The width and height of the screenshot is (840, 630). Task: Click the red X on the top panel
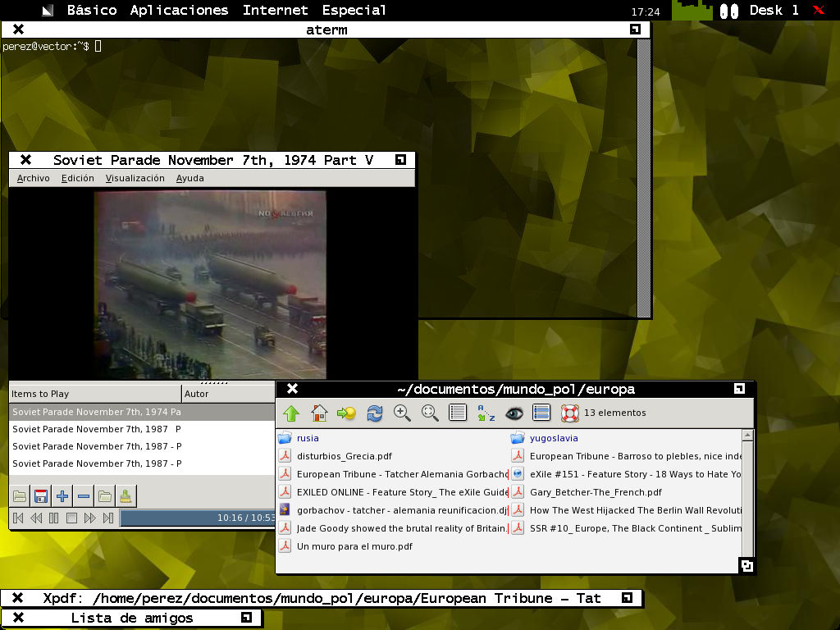tap(819, 10)
